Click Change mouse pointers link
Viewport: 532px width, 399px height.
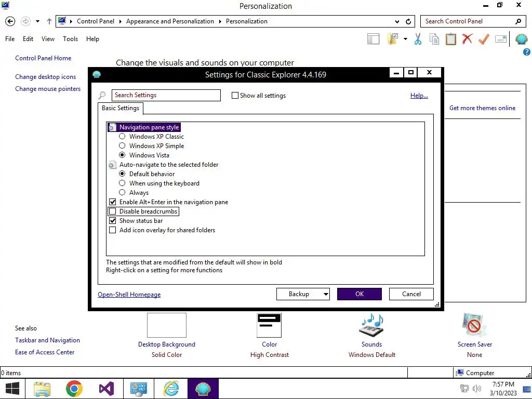[x=48, y=88]
